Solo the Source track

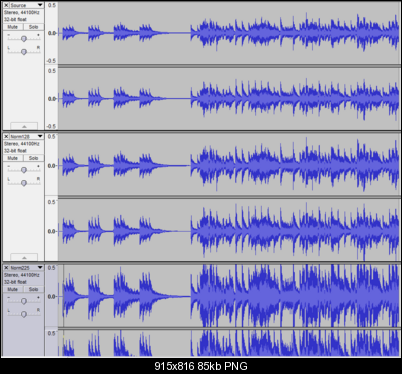coord(33,27)
